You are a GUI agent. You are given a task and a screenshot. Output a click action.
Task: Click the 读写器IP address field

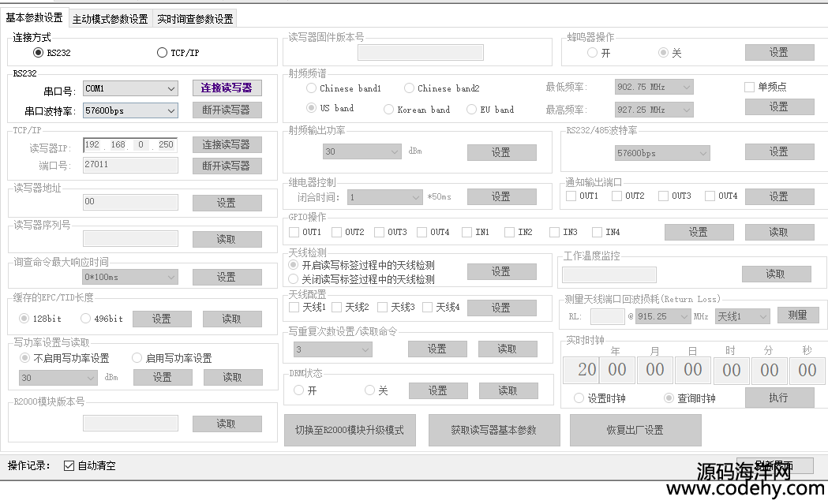click(x=129, y=145)
